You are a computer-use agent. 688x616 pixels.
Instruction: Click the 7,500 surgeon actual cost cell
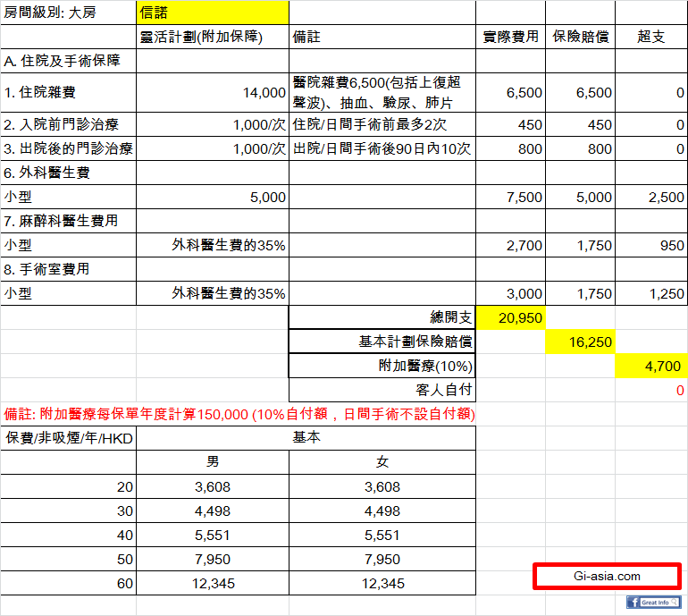[x=510, y=197]
